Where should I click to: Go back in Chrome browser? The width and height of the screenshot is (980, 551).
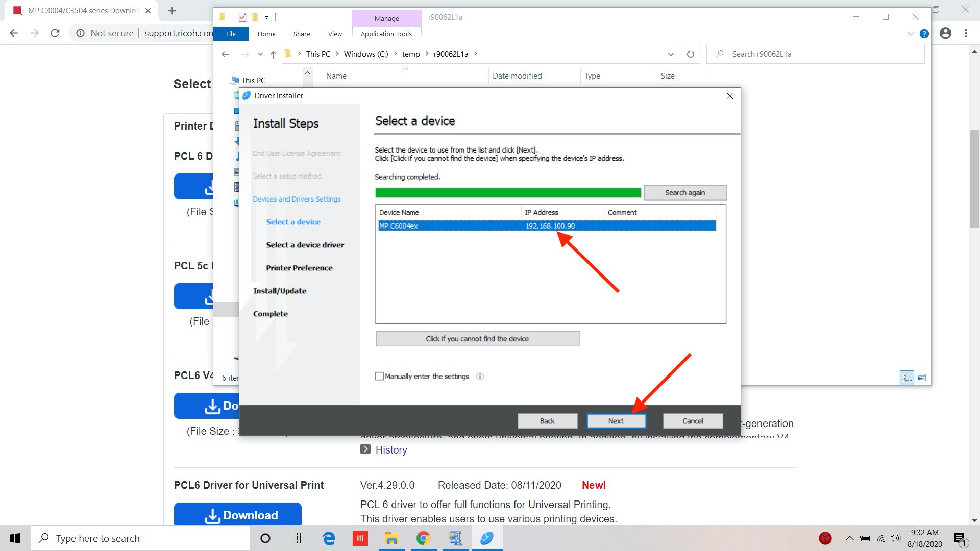point(14,33)
